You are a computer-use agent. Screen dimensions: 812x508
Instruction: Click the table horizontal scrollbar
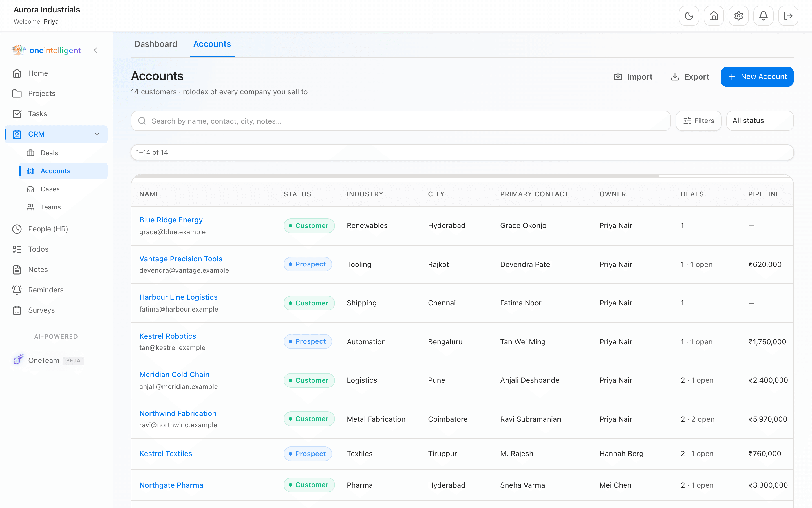(396, 176)
